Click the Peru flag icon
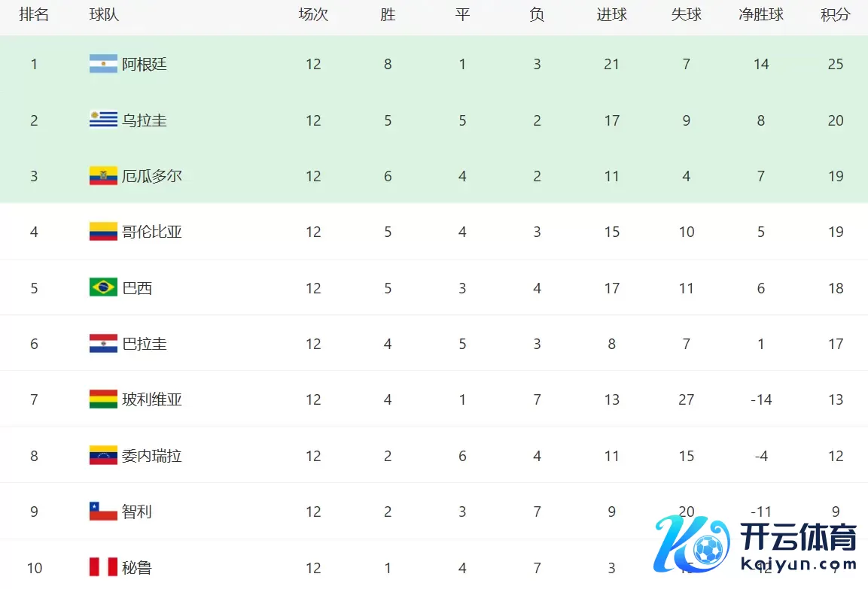The width and height of the screenshot is (868, 589). pyautogui.click(x=103, y=567)
